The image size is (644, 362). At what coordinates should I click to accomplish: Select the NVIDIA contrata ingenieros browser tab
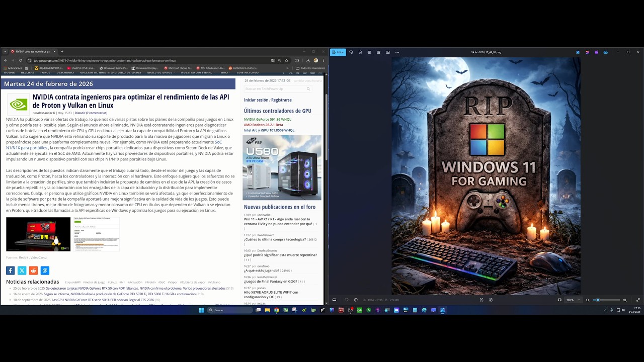point(33,51)
